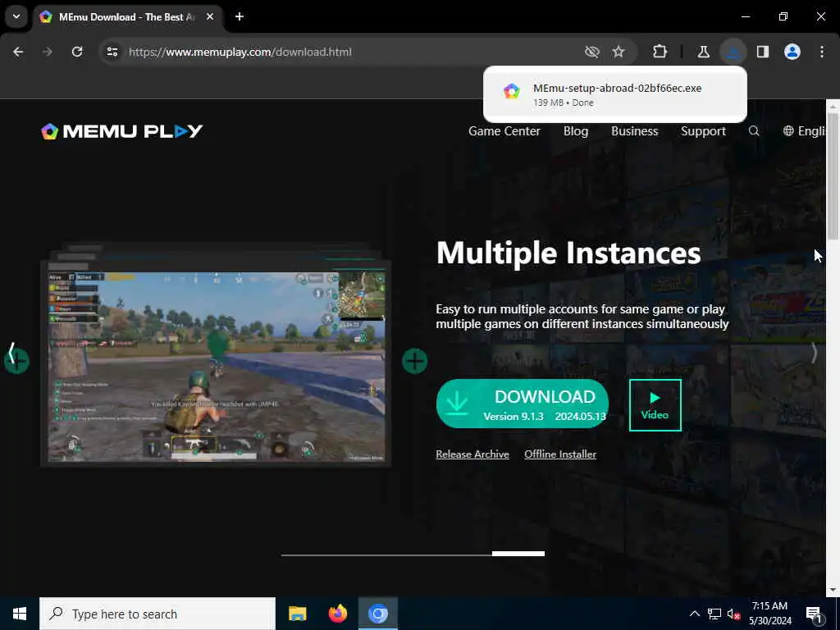Click the Chrome taskbar icon
Screen dimensions: 840x630
point(377,614)
